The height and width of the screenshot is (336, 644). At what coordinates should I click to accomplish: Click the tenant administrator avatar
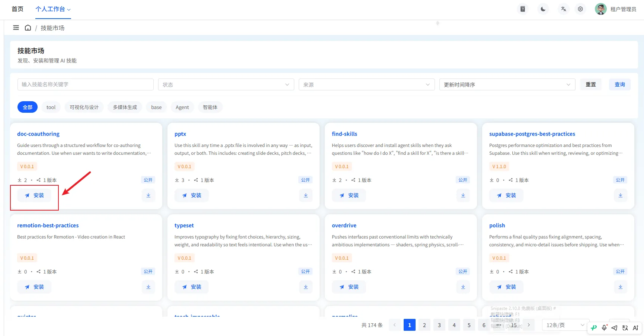pyautogui.click(x=601, y=9)
